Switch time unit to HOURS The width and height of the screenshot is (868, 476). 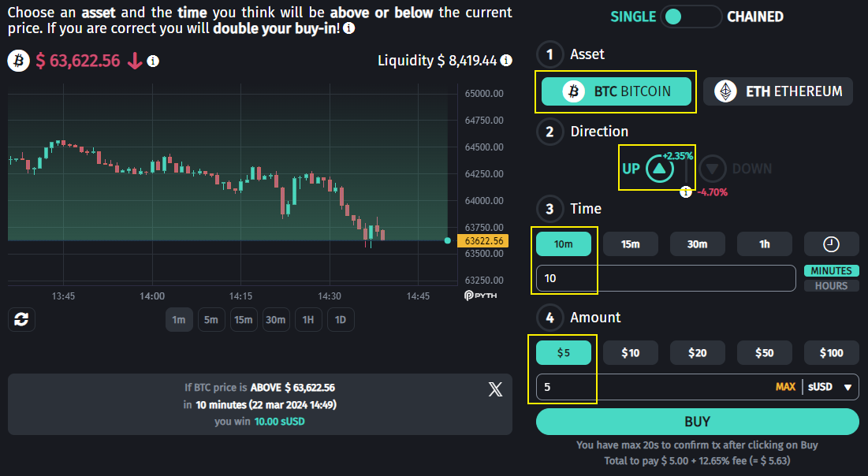[831, 285]
